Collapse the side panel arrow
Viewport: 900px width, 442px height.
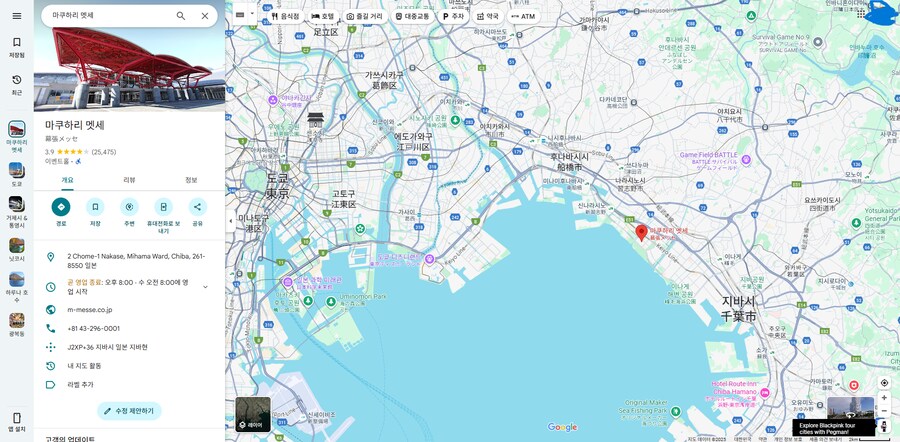click(230, 221)
